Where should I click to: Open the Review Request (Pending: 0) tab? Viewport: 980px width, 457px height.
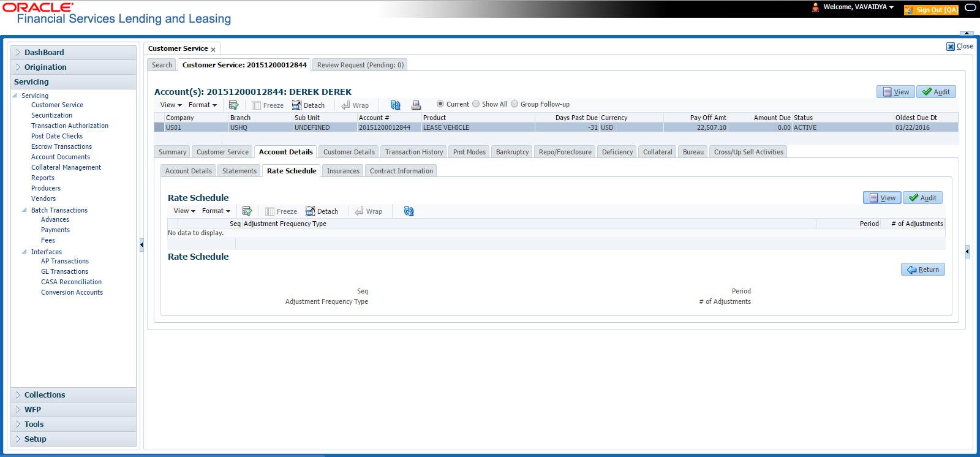(x=360, y=65)
